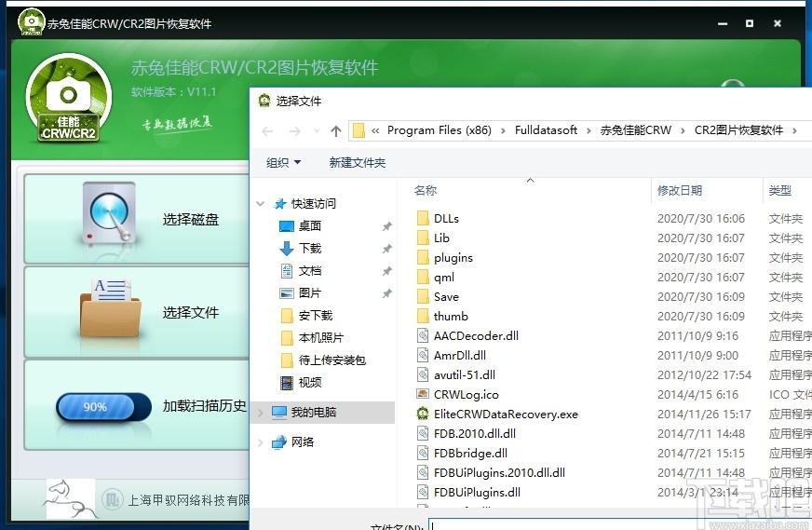Screen dimensions: 812x530
Task: Select file avutil-51.dll
Action: (x=465, y=374)
